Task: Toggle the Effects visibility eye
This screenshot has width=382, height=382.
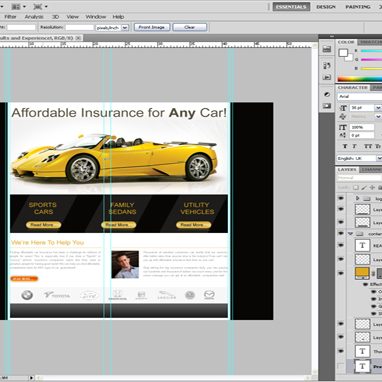Action: coord(366,284)
